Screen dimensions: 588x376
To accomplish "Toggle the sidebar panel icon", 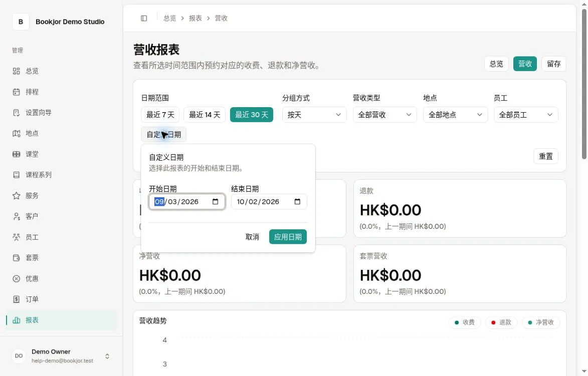I will pyautogui.click(x=144, y=19).
